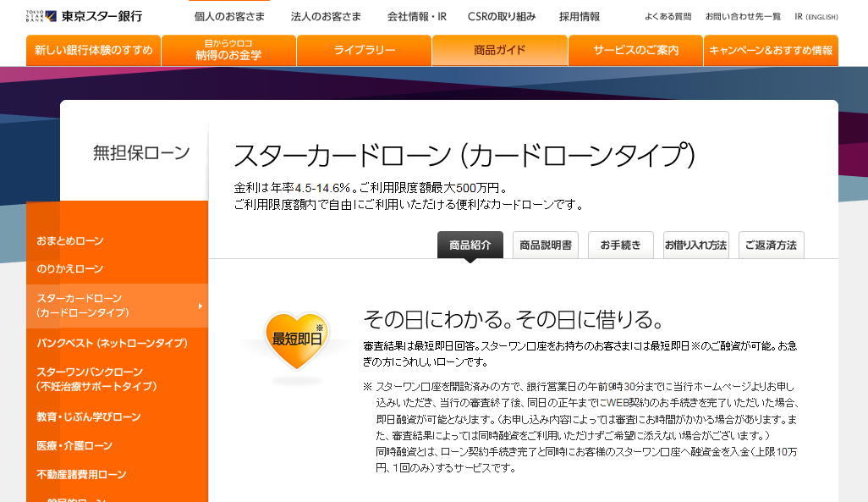Open お問い合わせ先一覧 link
This screenshot has height=502, width=868.
[743, 17]
